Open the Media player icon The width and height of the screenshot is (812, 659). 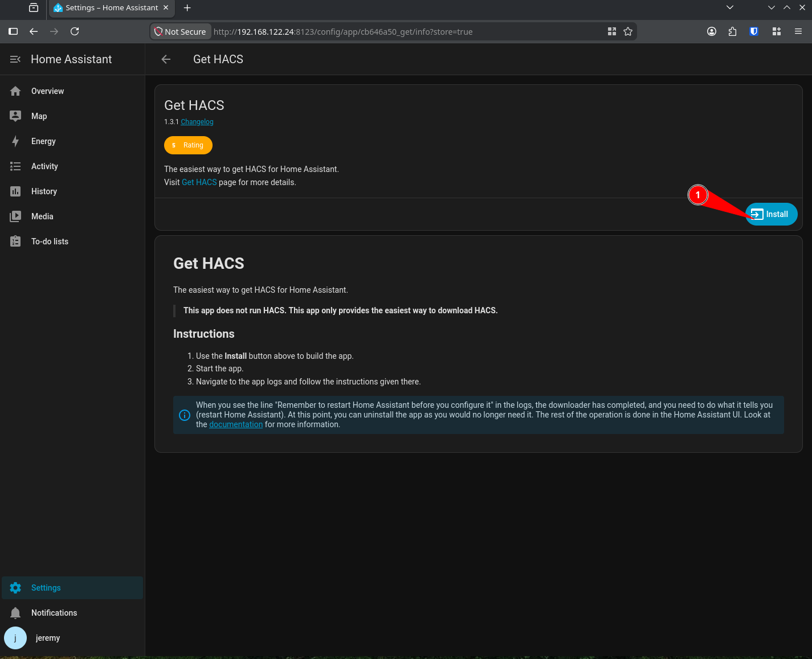click(15, 216)
